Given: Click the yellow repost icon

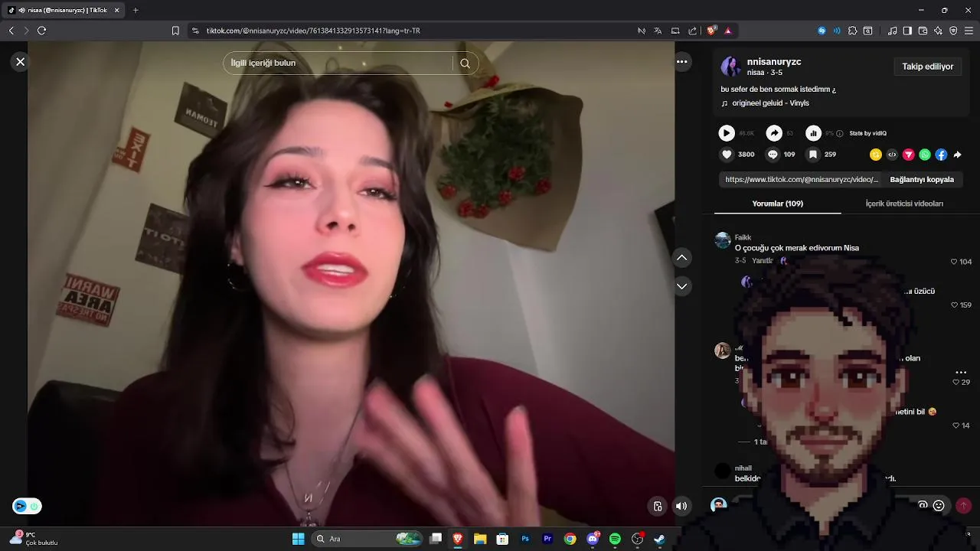Looking at the screenshot, I should tap(876, 155).
